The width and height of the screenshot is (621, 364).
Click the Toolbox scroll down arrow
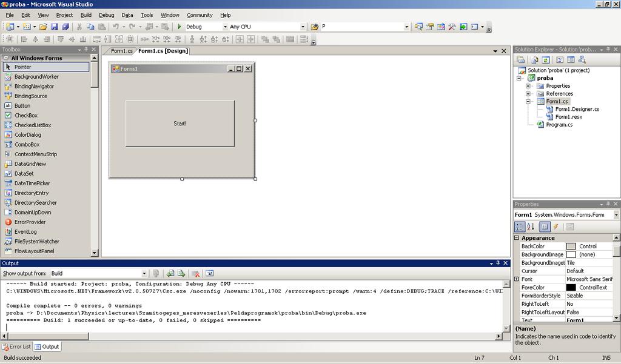[94, 253]
